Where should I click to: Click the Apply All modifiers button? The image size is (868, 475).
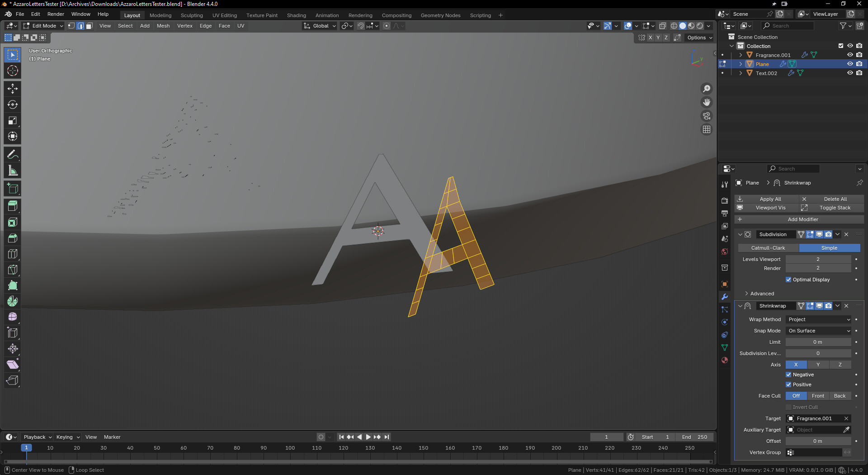tap(767, 199)
